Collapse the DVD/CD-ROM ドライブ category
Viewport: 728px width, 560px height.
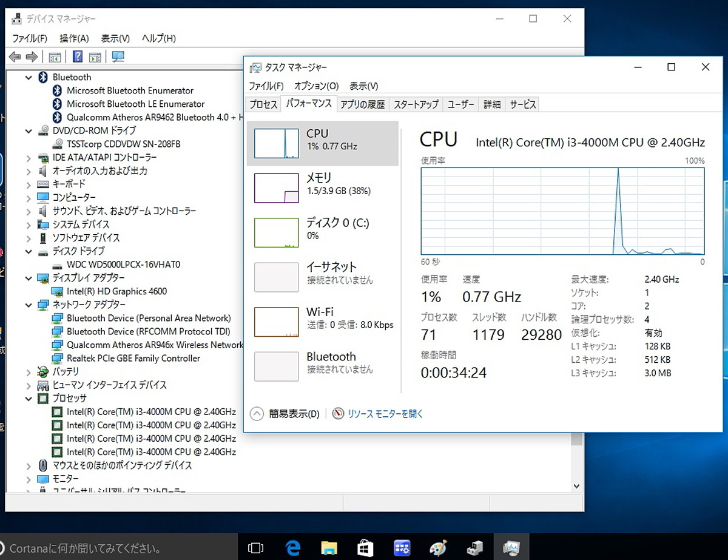pos(29,130)
